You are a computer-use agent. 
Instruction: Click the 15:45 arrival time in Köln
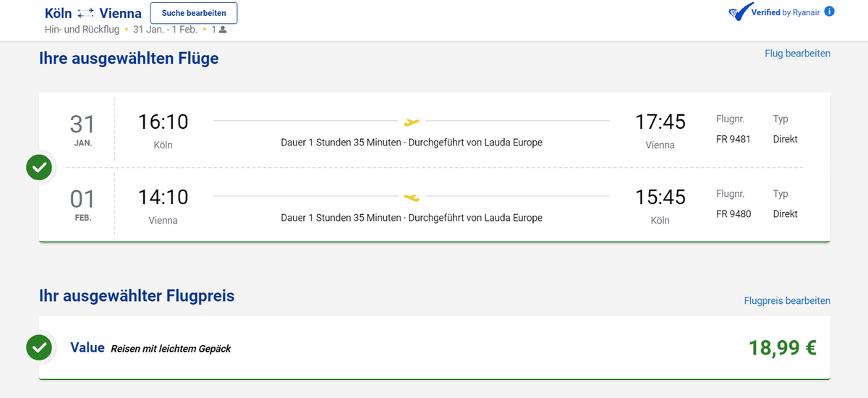pos(660,198)
